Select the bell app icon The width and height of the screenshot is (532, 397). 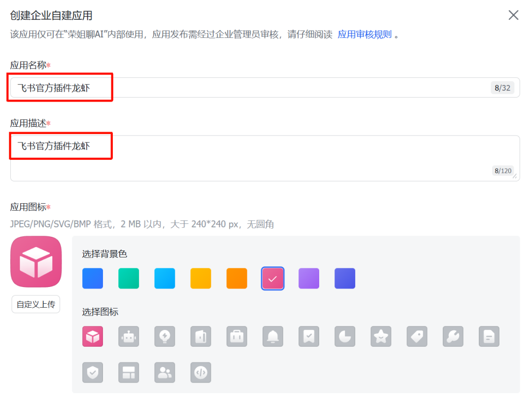coord(273,336)
